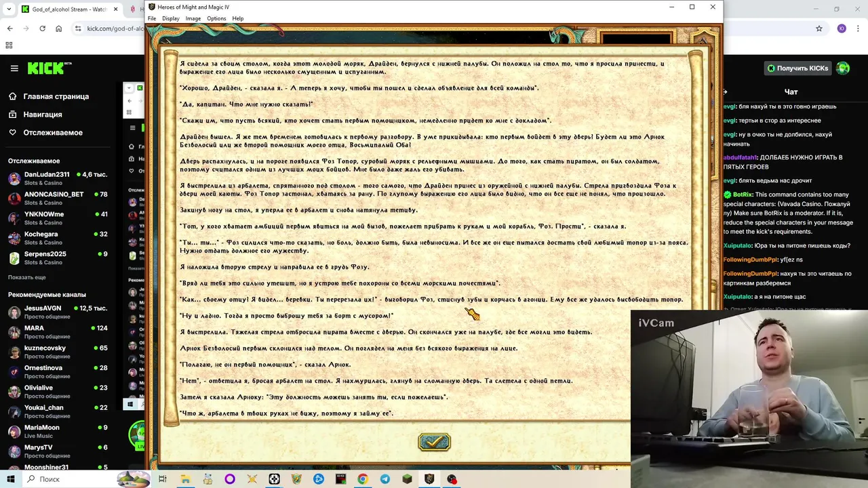This screenshot has width=868, height=488.
Task: Open Google Chrome from the taskbar
Action: tap(363, 479)
